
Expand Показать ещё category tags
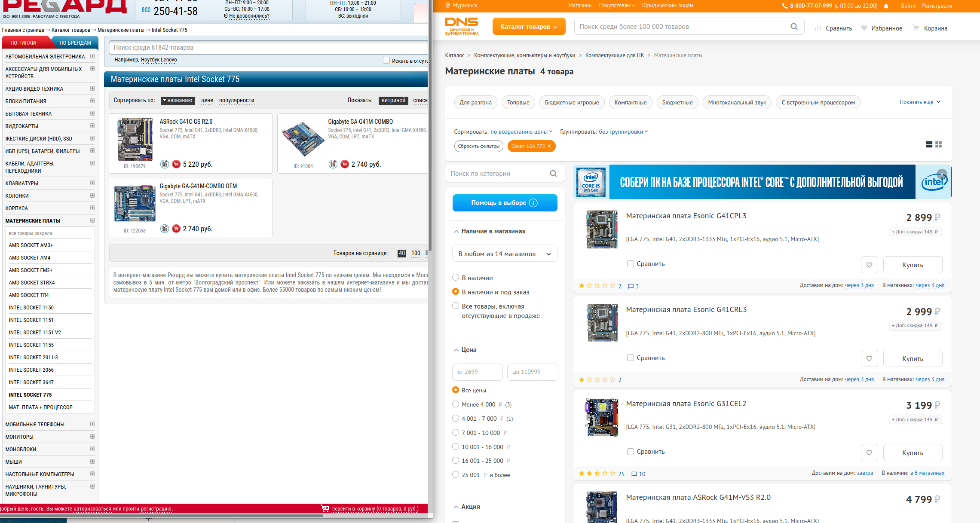pos(920,102)
